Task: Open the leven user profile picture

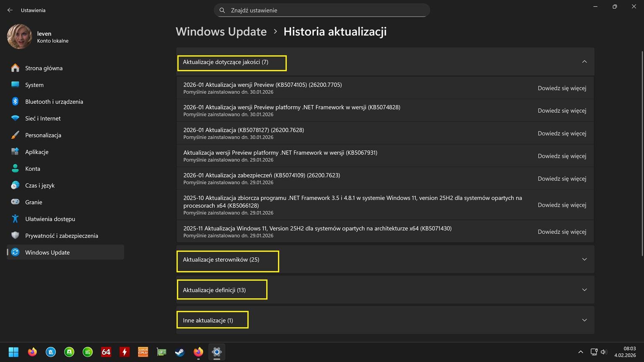Action: tap(19, 36)
